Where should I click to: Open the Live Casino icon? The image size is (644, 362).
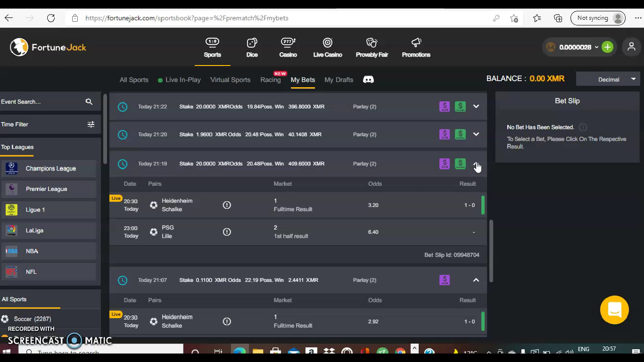pos(328,43)
